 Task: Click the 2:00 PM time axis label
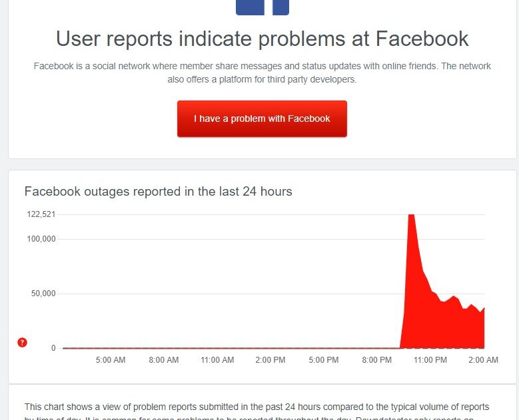click(x=270, y=360)
